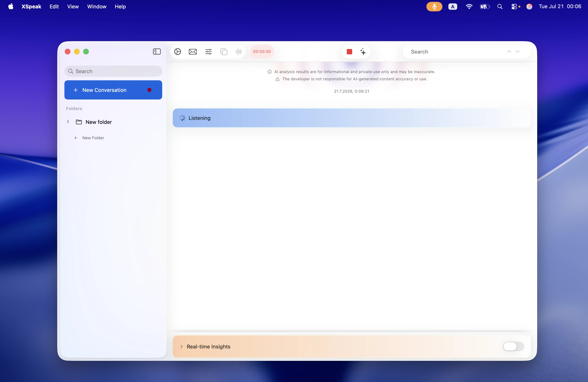Stop the recording with red square
This screenshot has height=382, width=588.
click(x=349, y=52)
